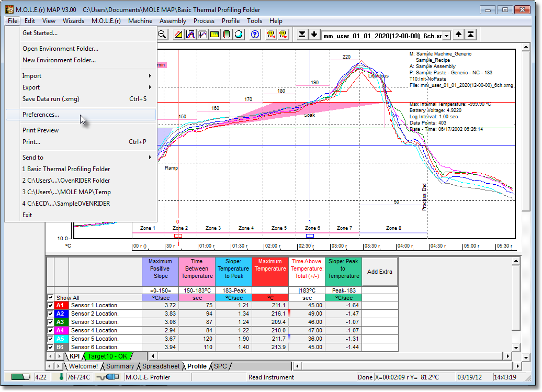542x392 pixels.
Task: Click the yellow M.O.L.E. face icon with red arrow
Action: [x=271, y=34]
